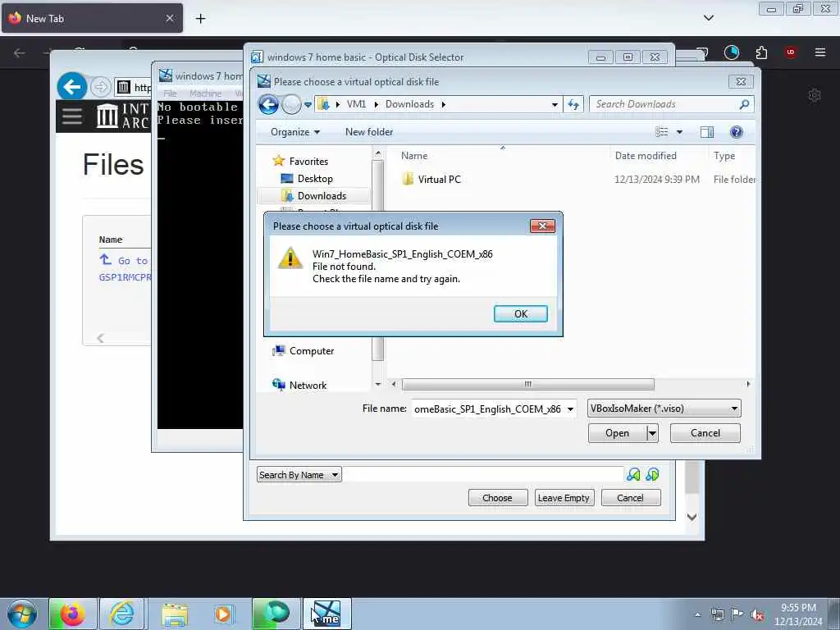
Task: Expand the File name history dropdown
Action: pos(571,409)
